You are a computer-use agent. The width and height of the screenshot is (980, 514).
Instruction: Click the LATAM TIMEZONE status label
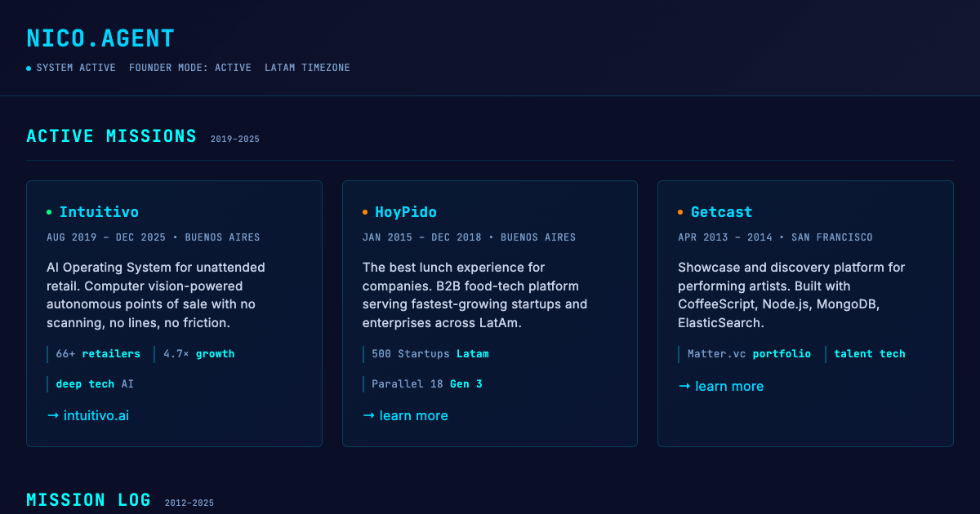[307, 68]
